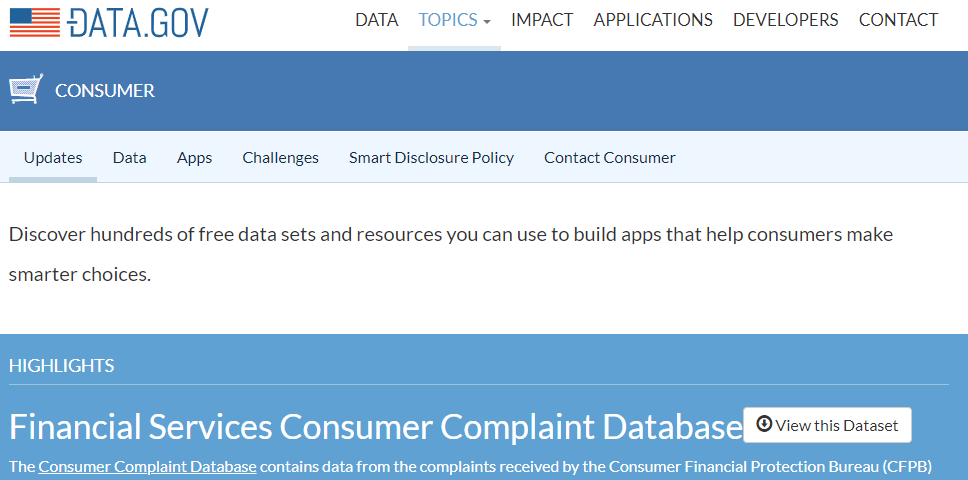
Task: Open the Data tab under Consumer
Action: tap(130, 158)
